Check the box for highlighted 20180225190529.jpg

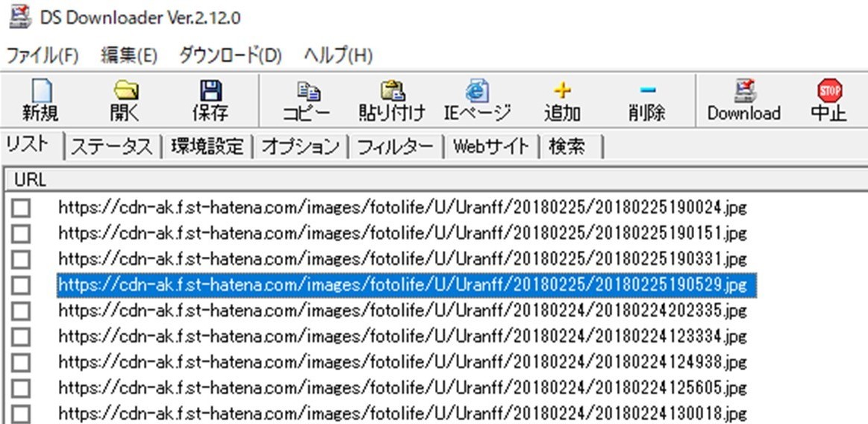click(21, 285)
